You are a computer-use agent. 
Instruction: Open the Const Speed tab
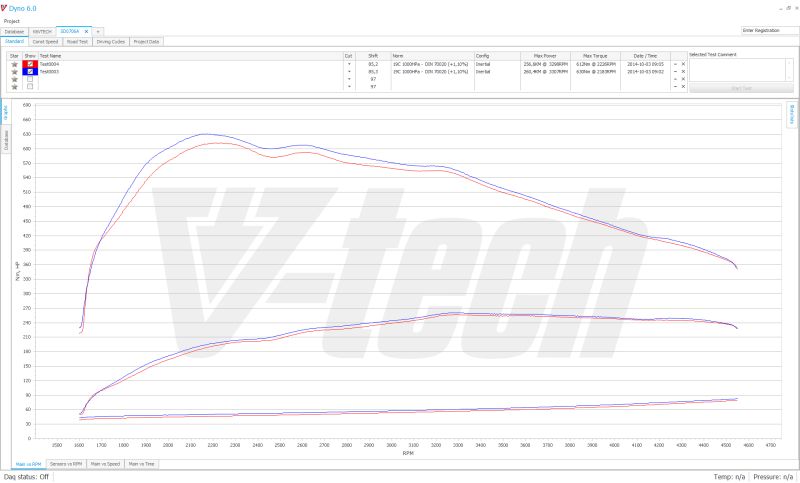tap(45, 42)
